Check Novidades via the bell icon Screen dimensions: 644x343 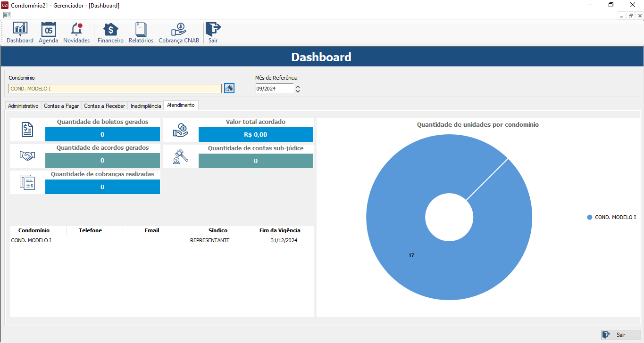[x=76, y=33]
